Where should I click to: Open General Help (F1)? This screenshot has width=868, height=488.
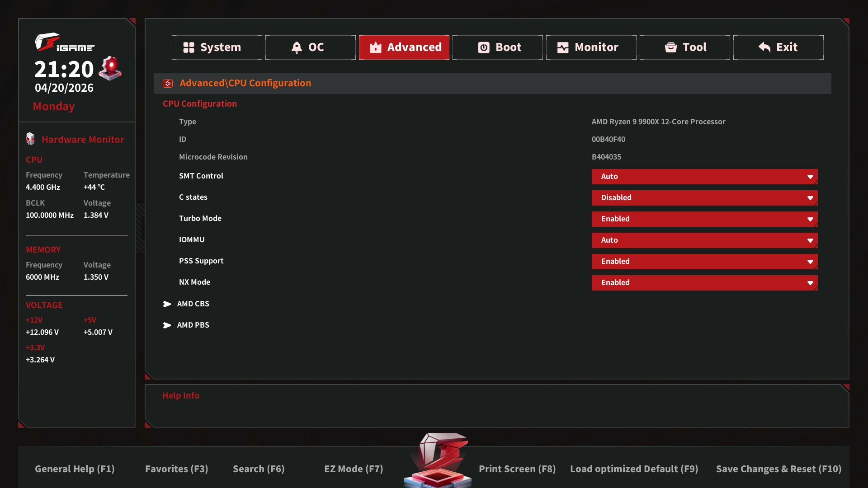[75, 469]
